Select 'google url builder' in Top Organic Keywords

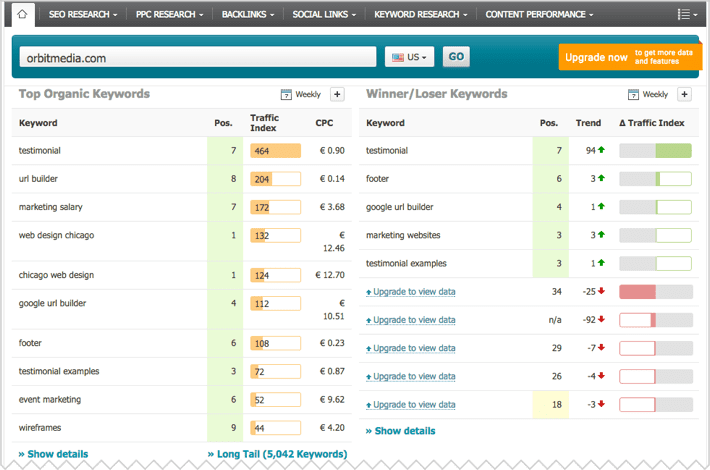pos(52,303)
